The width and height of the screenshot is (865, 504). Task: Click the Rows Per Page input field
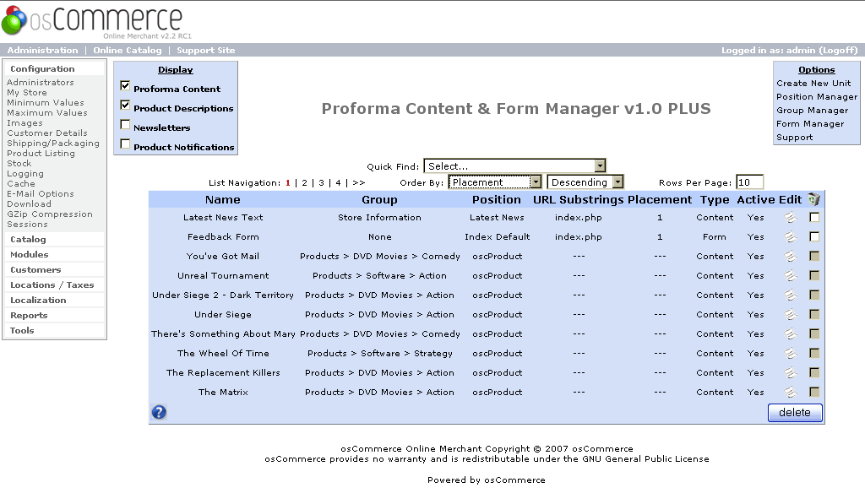point(750,182)
